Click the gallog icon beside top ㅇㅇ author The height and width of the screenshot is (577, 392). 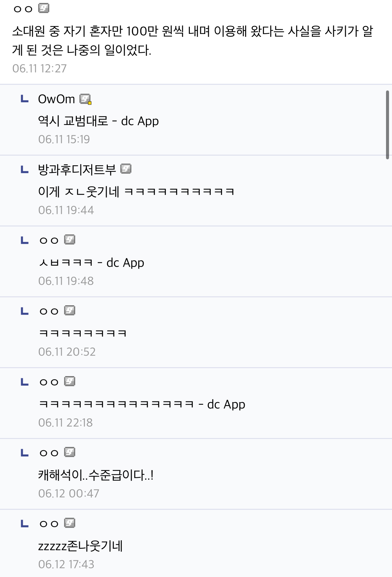[x=44, y=8]
